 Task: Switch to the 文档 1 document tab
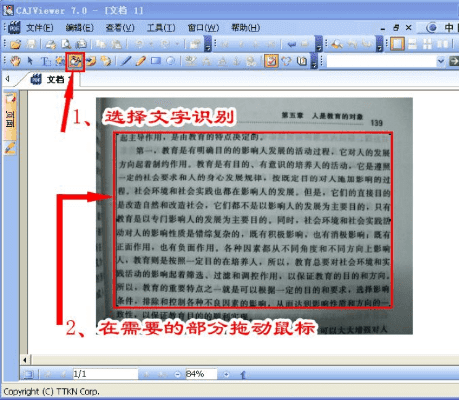click(x=51, y=79)
